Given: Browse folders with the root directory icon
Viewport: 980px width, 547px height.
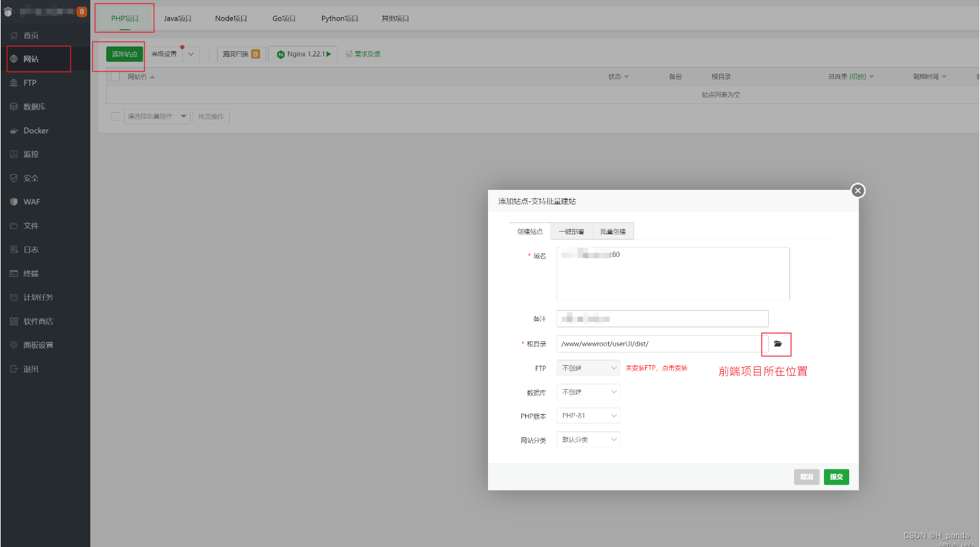Looking at the screenshot, I should click(x=777, y=344).
